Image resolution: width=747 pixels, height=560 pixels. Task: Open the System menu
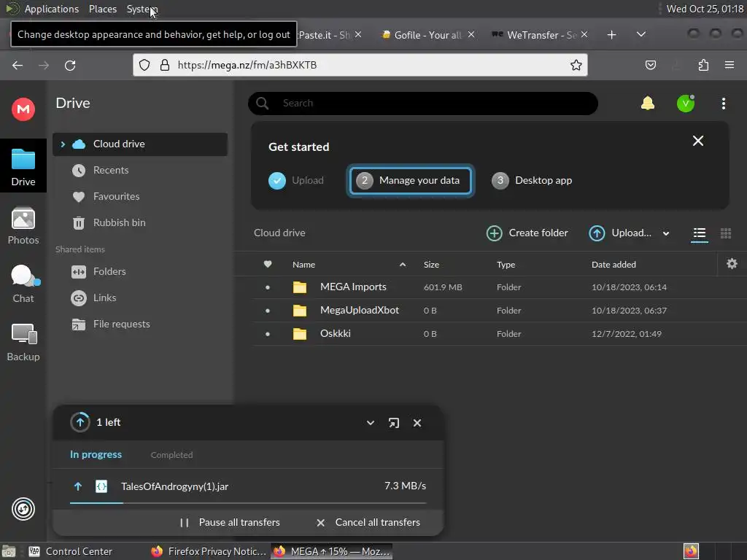pos(142,9)
